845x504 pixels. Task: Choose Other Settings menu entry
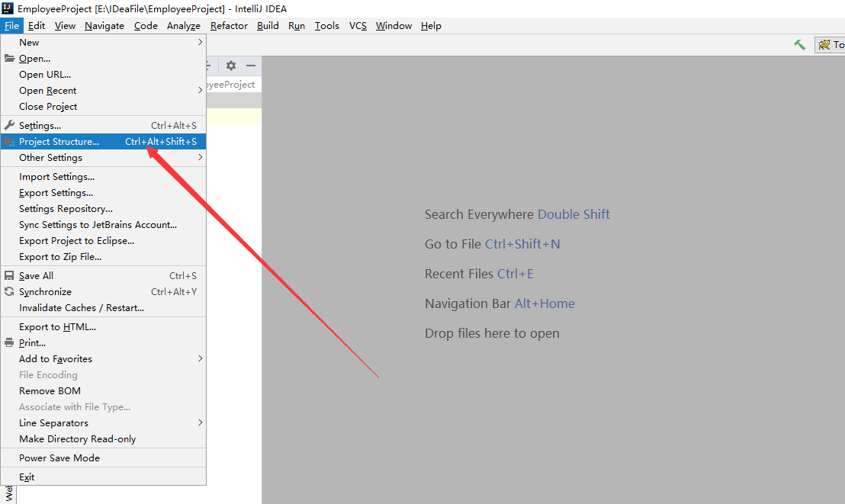click(104, 157)
